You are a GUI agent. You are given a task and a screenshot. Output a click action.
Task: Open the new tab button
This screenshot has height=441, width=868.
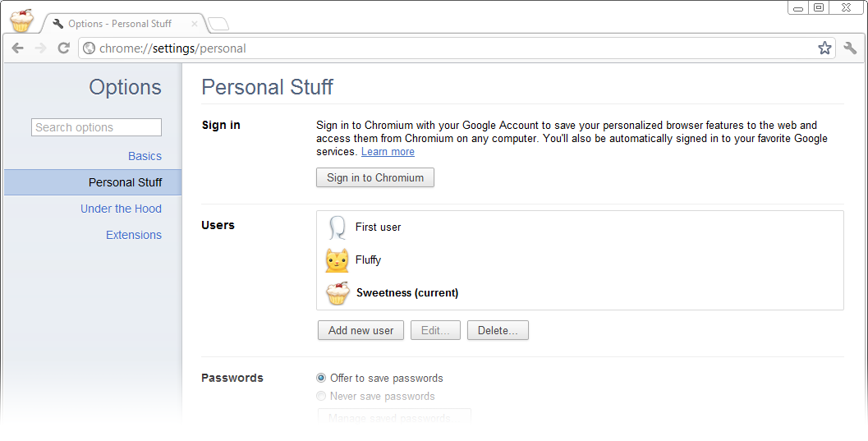[x=218, y=23]
